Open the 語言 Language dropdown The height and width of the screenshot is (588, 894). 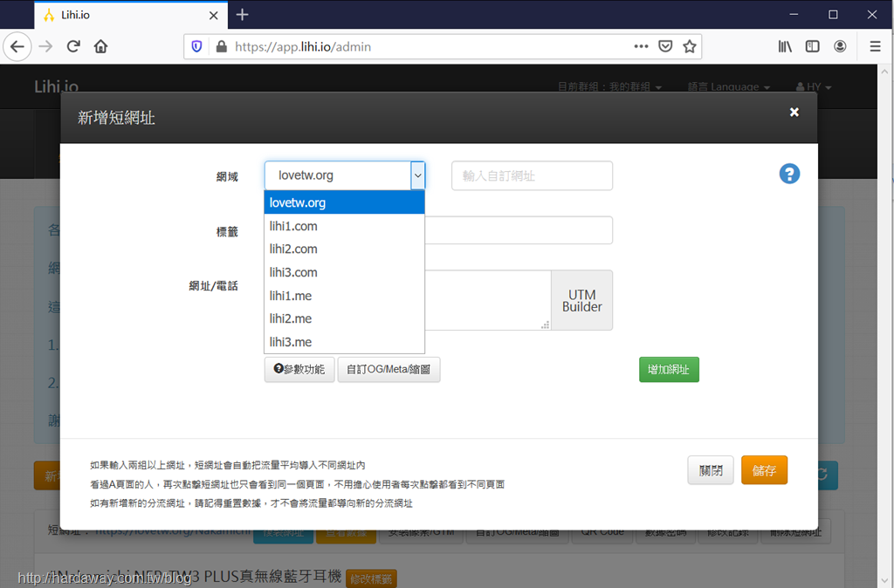(x=729, y=87)
